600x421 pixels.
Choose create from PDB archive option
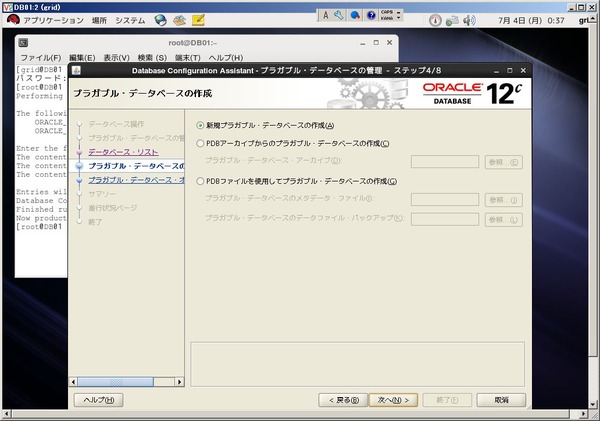(200, 144)
